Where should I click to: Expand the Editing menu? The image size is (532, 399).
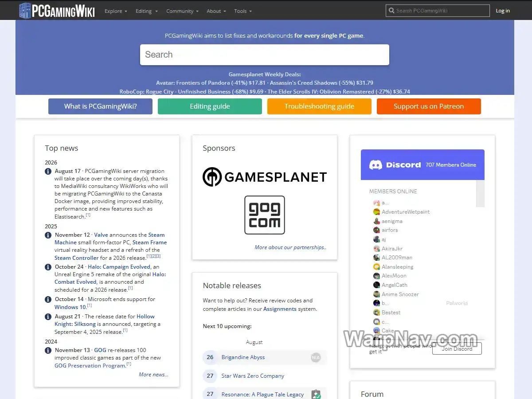click(x=146, y=11)
